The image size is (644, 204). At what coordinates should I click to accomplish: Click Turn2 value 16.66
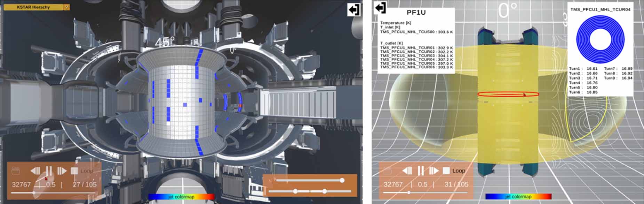coord(592,74)
